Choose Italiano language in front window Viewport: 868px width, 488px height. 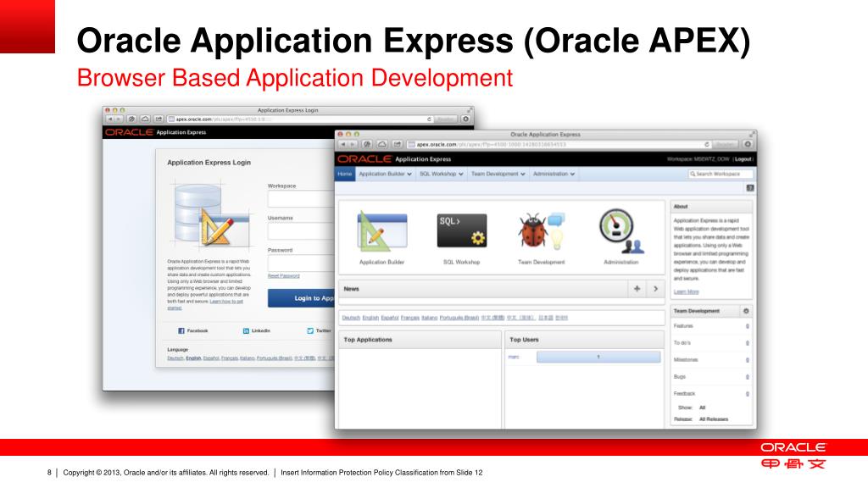[430, 318]
